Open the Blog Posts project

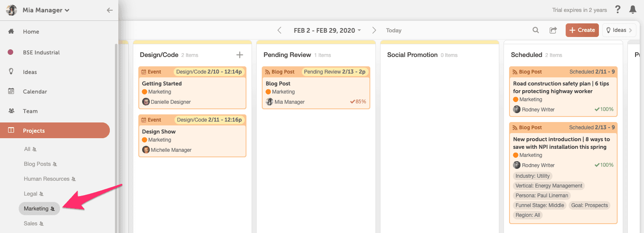[x=40, y=164]
